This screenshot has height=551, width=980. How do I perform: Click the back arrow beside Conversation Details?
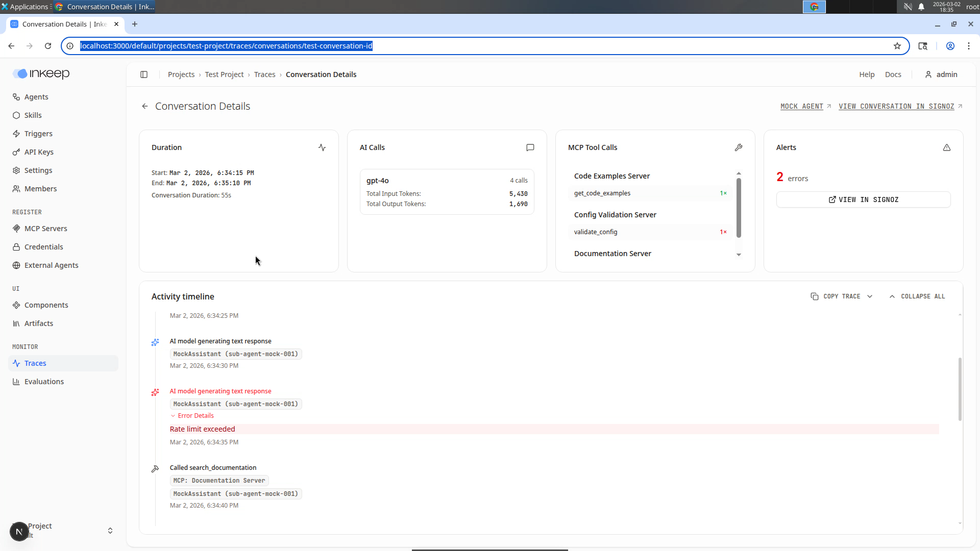click(145, 106)
